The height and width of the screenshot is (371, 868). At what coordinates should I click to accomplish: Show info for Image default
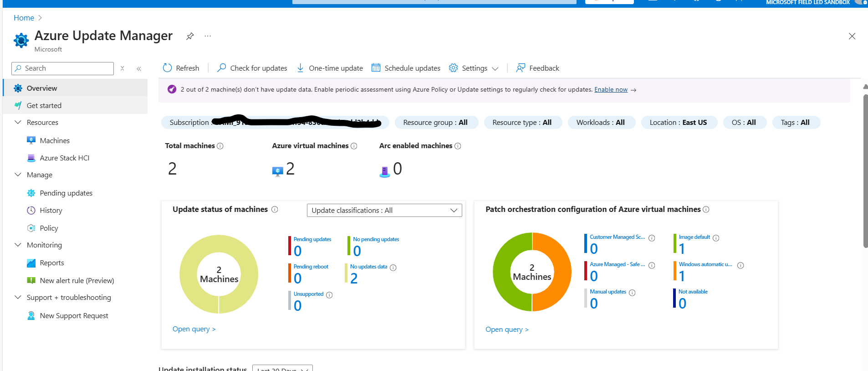click(x=716, y=238)
